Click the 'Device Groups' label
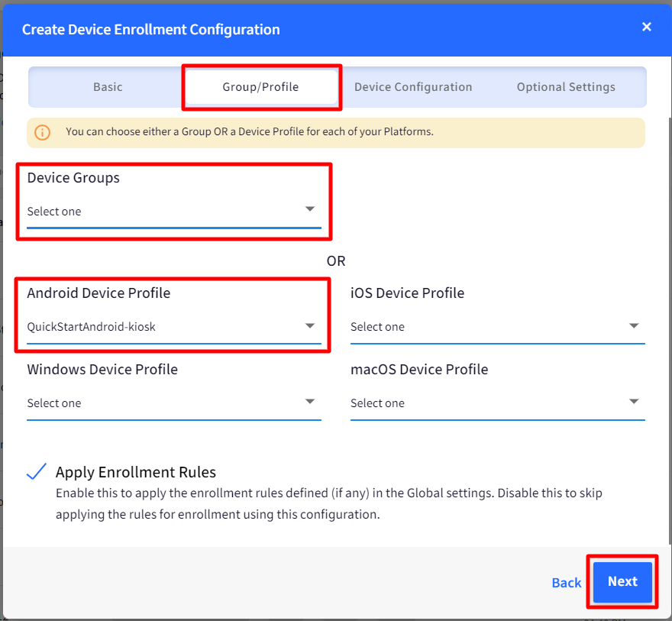 pos(73,177)
